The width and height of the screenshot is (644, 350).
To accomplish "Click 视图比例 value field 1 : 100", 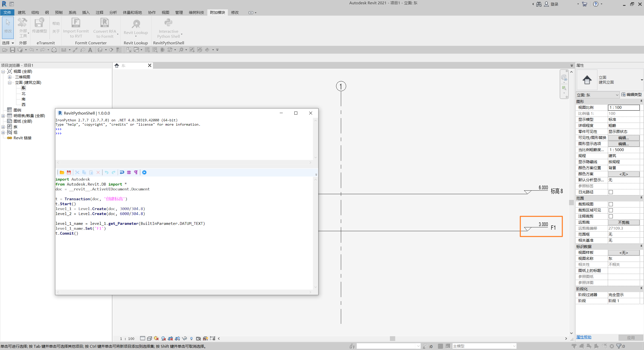I will (624, 108).
